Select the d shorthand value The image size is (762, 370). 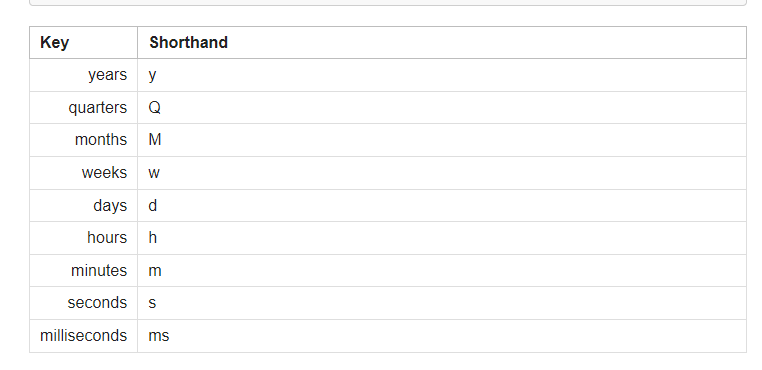[x=153, y=206]
